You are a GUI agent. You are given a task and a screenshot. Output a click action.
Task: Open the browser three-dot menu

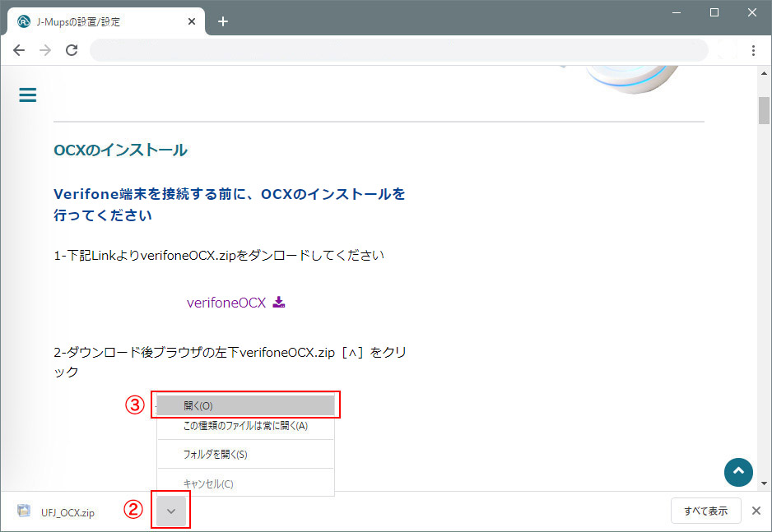pyautogui.click(x=753, y=50)
